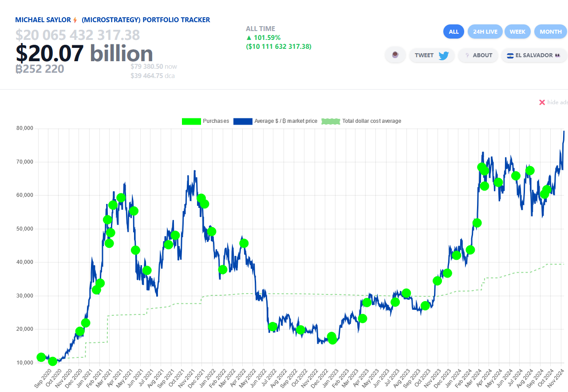Click the TWEET button

432,55
